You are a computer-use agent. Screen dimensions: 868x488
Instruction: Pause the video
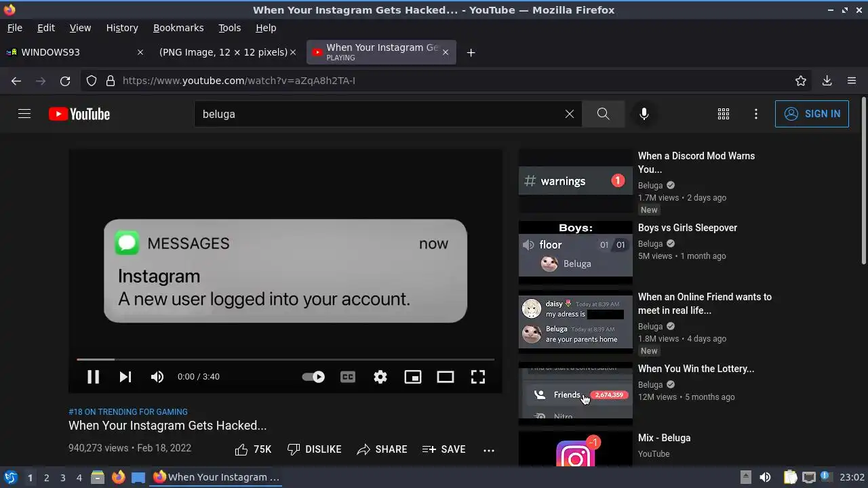pos(94,377)
